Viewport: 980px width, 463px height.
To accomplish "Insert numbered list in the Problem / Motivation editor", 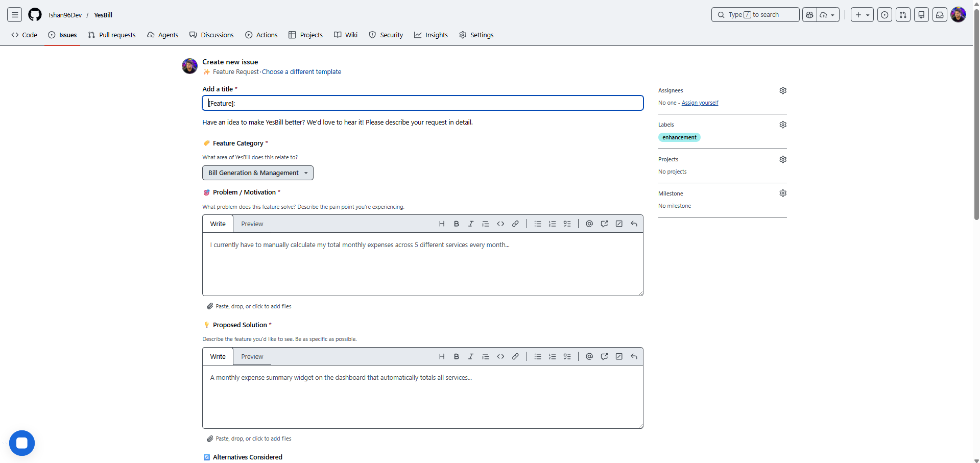I will [x=553, y=224].
